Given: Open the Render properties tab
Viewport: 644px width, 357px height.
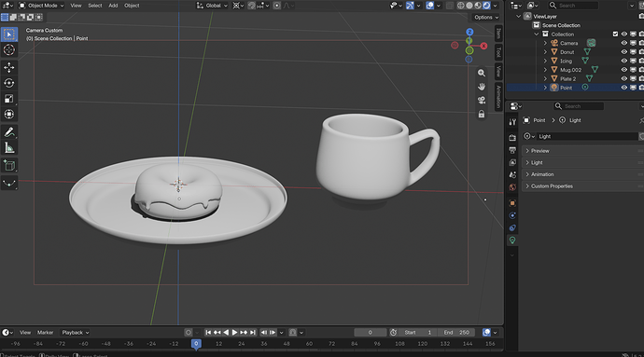Looking at the screenshot, I should (x=512, y=138).
